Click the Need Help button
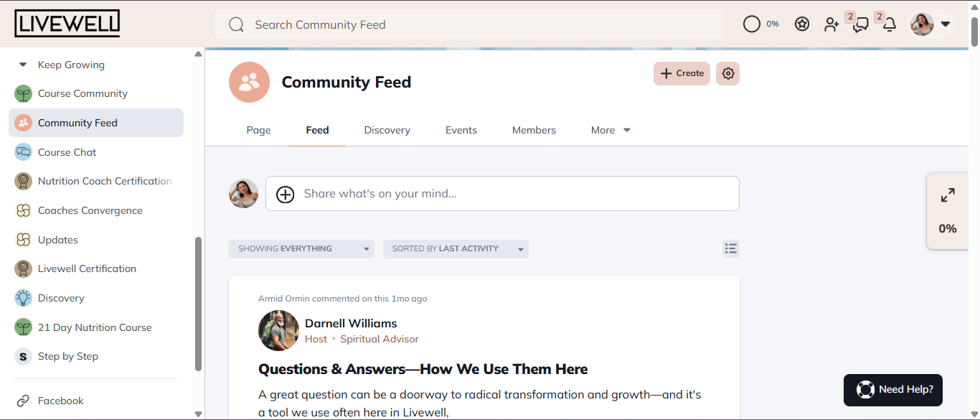This screenshot has width=980, height=420. pos(892,390)
